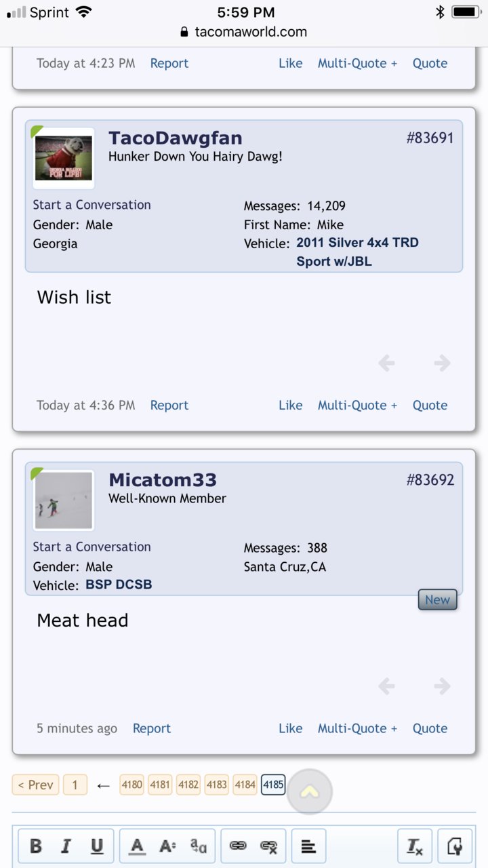Clear formatting with the Tx icon
Image resolution: width=488 pixels, height=868 pixels.
(x=415, y=846)
